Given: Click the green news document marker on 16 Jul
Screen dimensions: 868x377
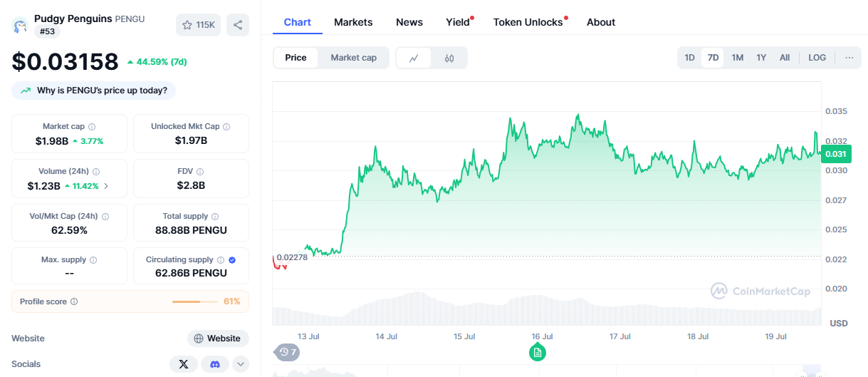Looking at the screenshot, I should 538,352.
